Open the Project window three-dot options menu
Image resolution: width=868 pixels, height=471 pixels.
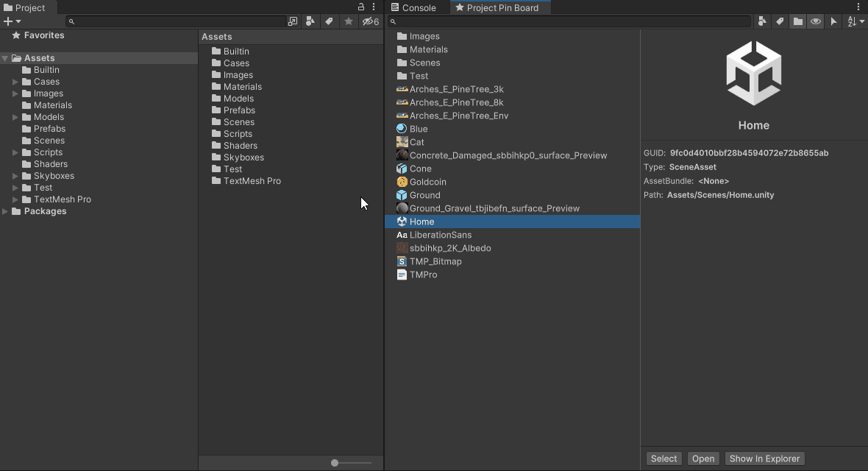374,7
